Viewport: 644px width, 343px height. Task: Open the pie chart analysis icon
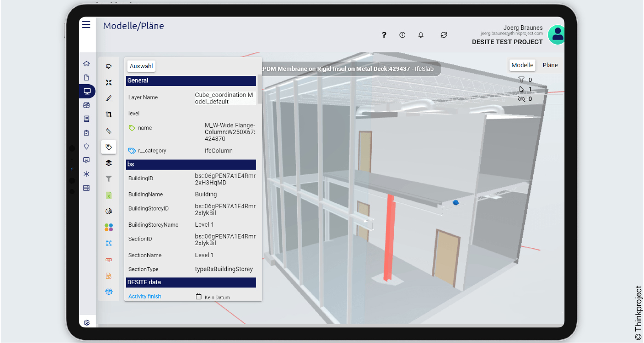(109, 211)
